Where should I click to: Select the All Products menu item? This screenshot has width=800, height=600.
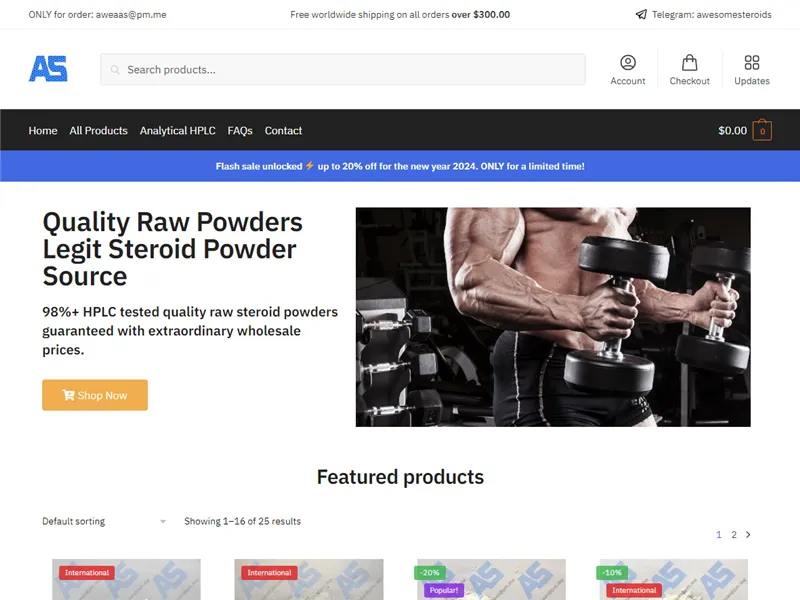pos(98,130)
